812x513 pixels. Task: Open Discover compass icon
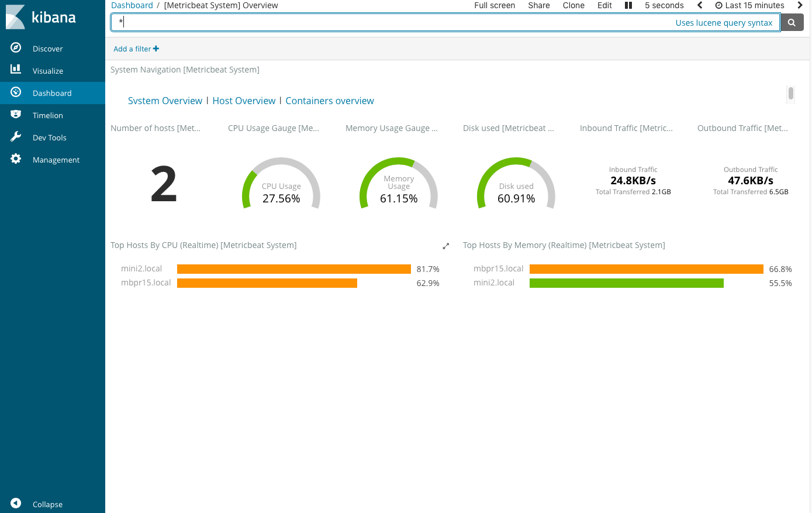[16, 48]
